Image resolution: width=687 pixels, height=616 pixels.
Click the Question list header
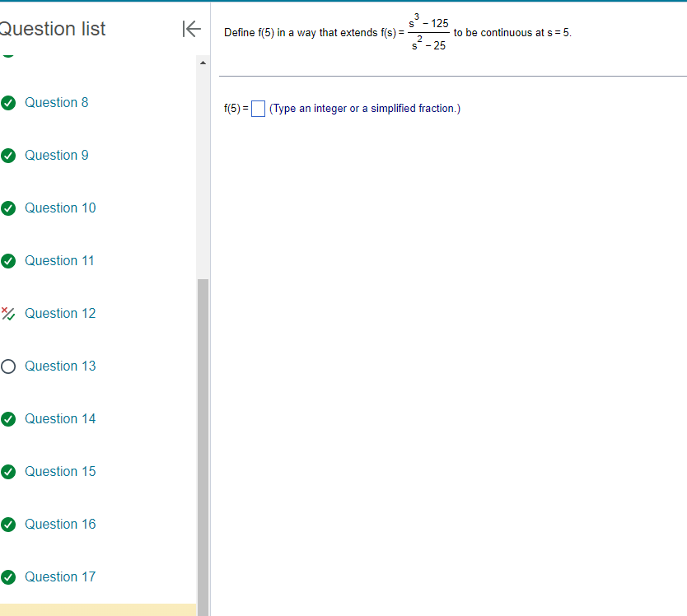(x=53, y=28)
